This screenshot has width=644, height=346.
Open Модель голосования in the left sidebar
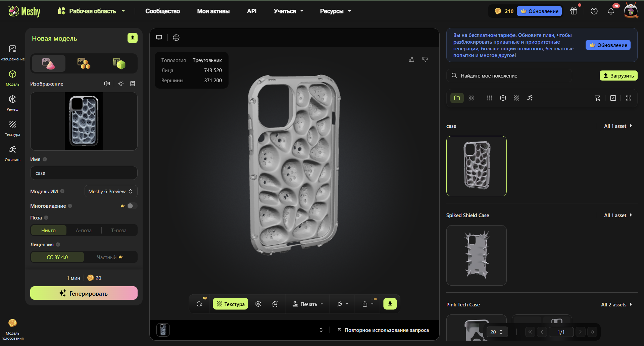tap(12, 329)
